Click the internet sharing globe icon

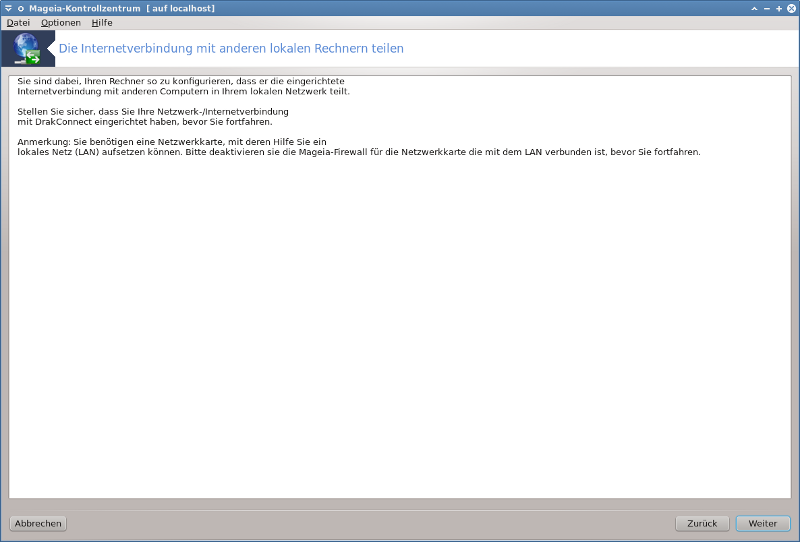coord(28,48)
